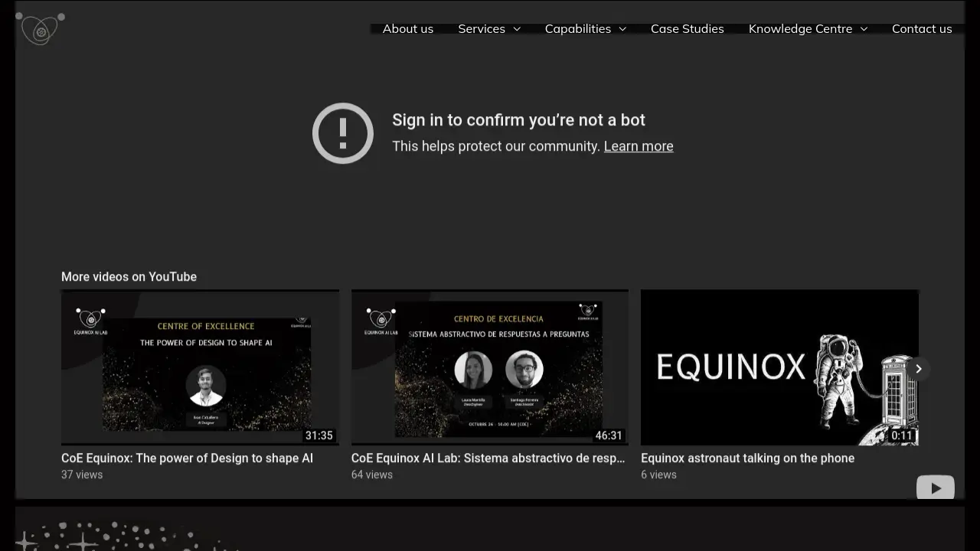Expand the Capabilities dropdown chevron
The height and width of the screenshot is (551, 980).
[x=622, y=29]
